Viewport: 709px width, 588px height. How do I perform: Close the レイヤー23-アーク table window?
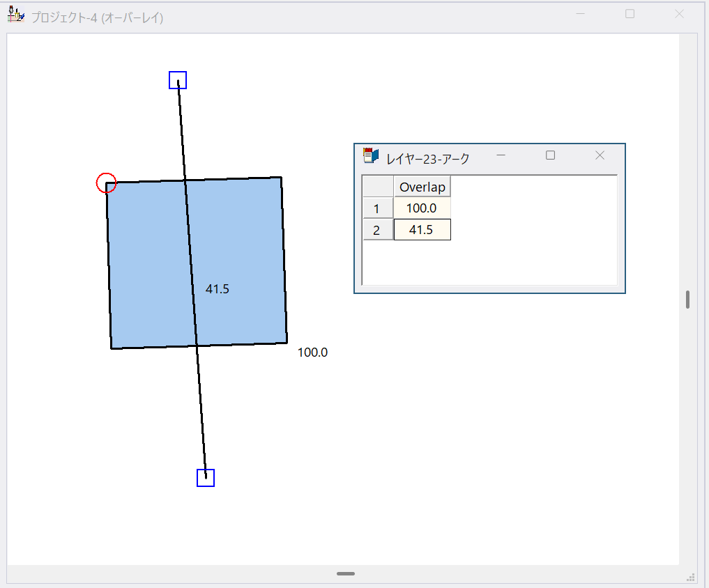pyautogui.click(x=600, y=155)
